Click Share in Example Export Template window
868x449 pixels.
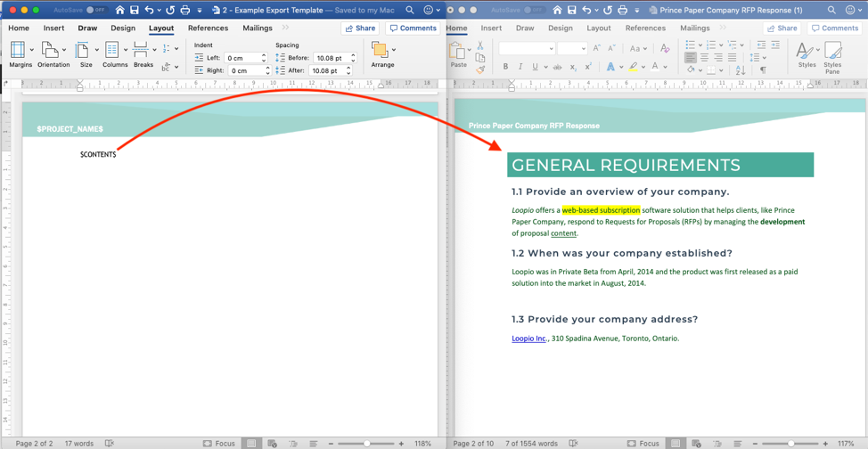coord(360,29)
